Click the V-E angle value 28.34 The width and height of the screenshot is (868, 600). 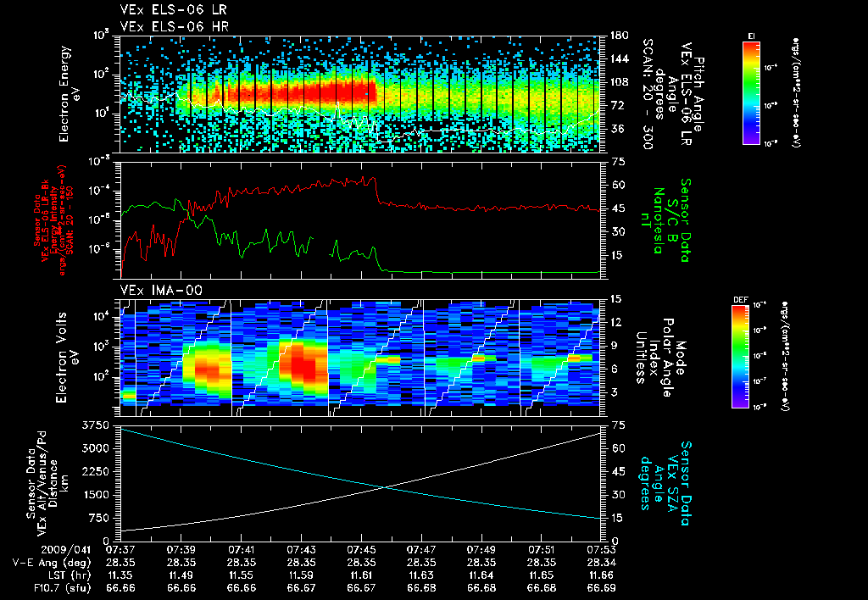tap(601, 563)
